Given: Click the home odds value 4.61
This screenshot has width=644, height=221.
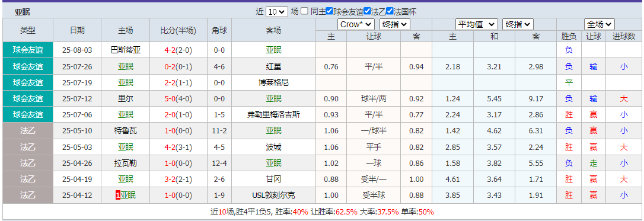Looking at the screenshot, I should coord(452,179).
